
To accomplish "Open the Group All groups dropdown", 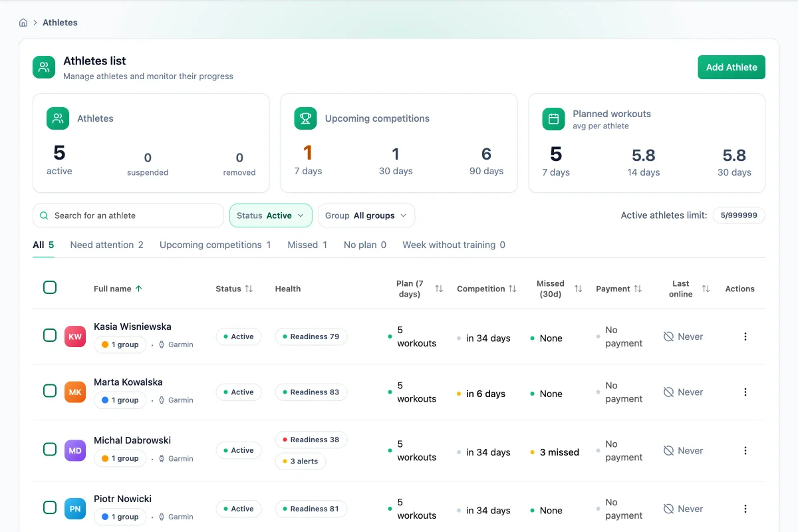I will coord(366,215).
